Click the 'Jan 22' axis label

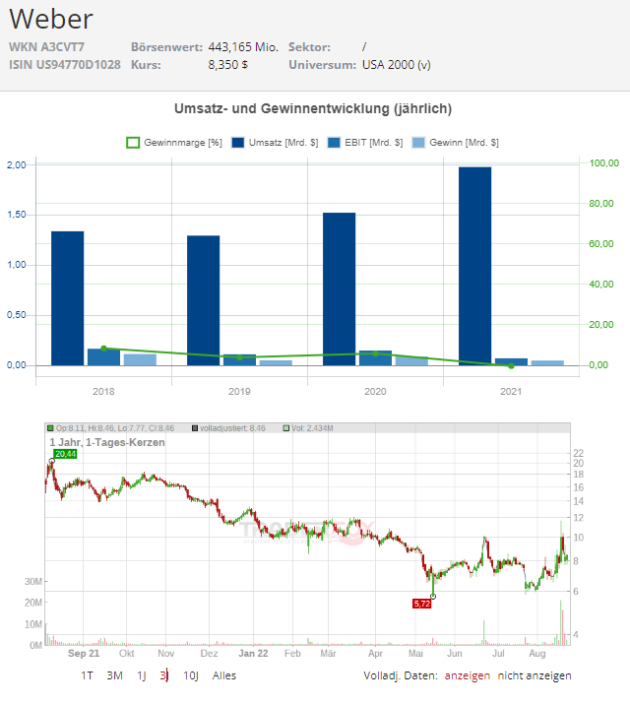(253, 653)
